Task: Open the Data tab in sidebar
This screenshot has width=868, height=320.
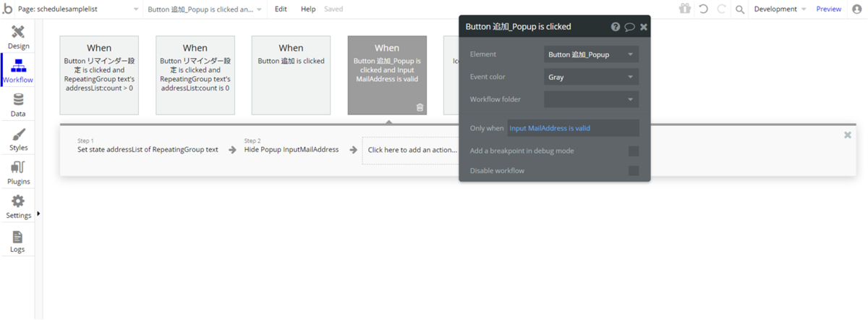Action: tap(18, 106)
